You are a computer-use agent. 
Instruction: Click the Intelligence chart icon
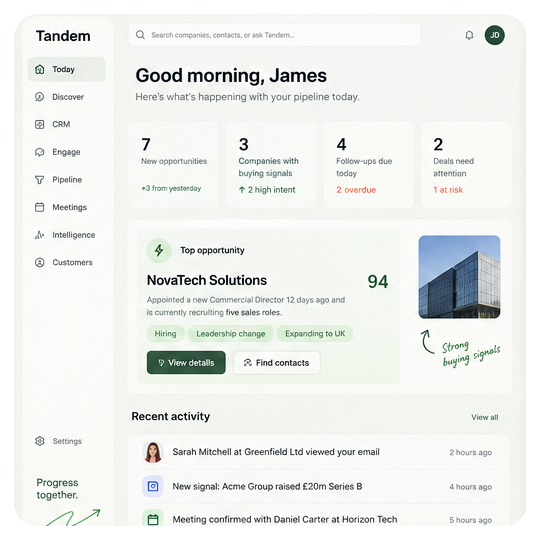(40, 235)
